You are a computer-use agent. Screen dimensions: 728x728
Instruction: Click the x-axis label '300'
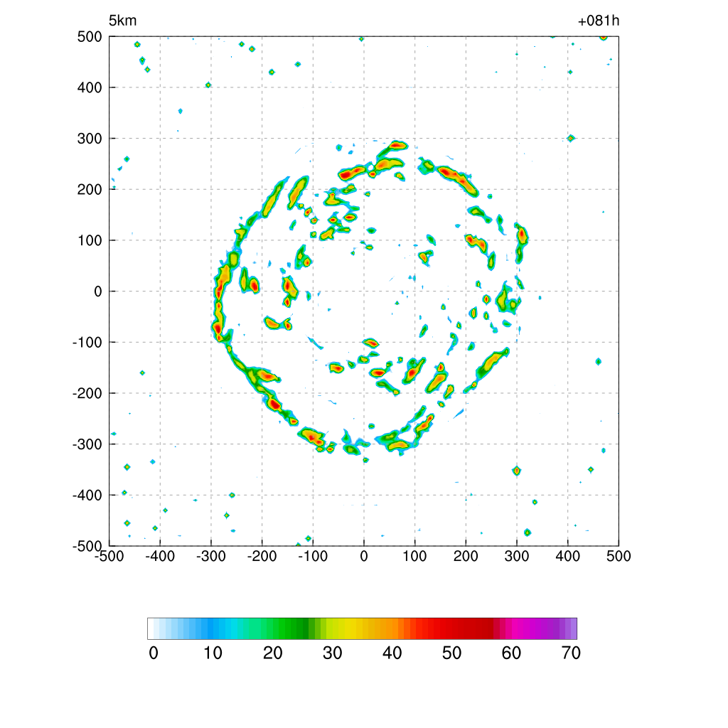tap(517, 556)
